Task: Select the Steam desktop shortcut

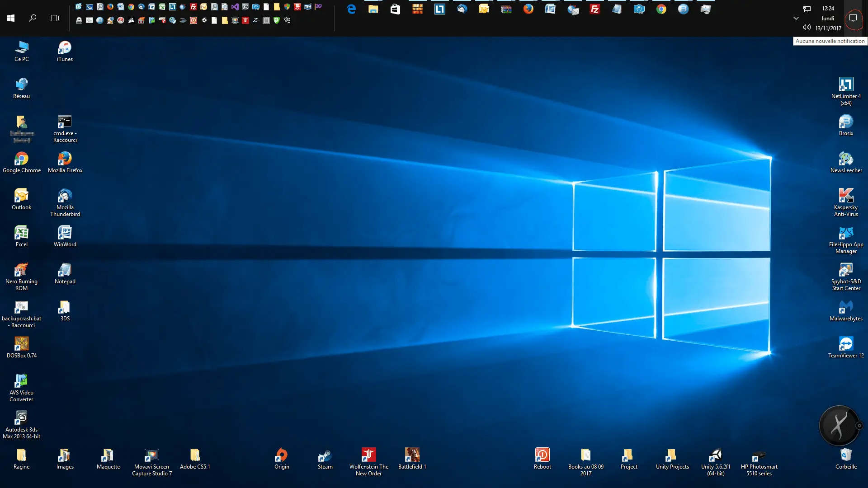Action: [x=325, y=459]
